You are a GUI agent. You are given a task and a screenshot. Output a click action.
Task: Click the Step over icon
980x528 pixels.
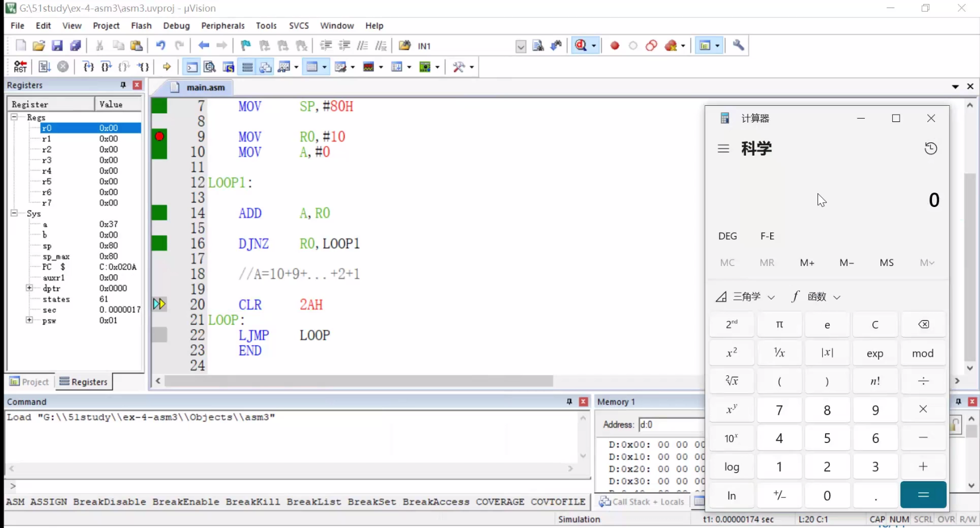106,67
